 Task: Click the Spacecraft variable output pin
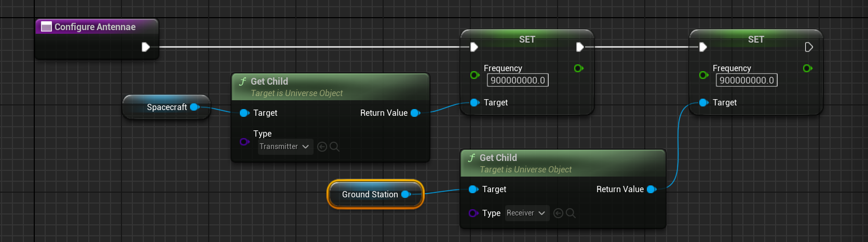195,107
